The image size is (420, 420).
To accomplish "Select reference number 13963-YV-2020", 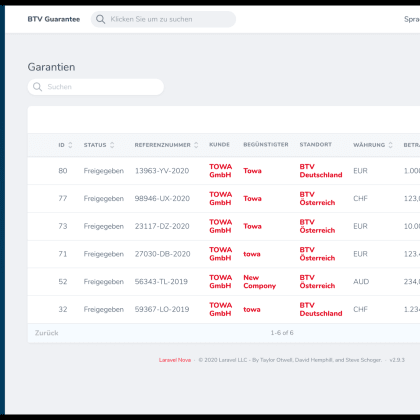I will click(162, 171).
